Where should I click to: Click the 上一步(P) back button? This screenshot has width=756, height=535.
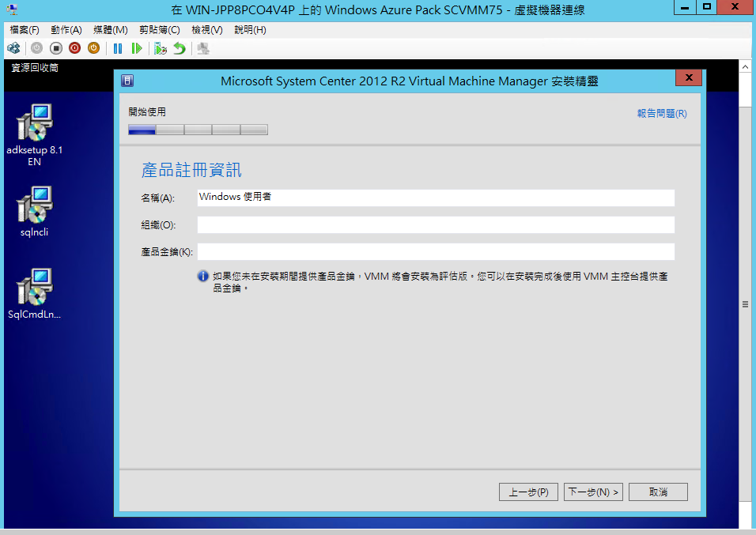[x=528, y=492]
